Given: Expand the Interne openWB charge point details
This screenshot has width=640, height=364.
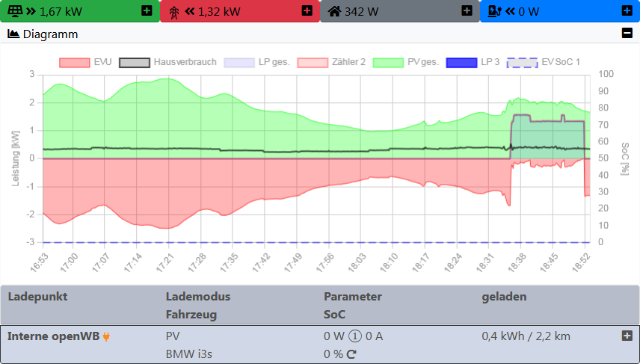Looking at the screenshot, I should tap(627, 336).
